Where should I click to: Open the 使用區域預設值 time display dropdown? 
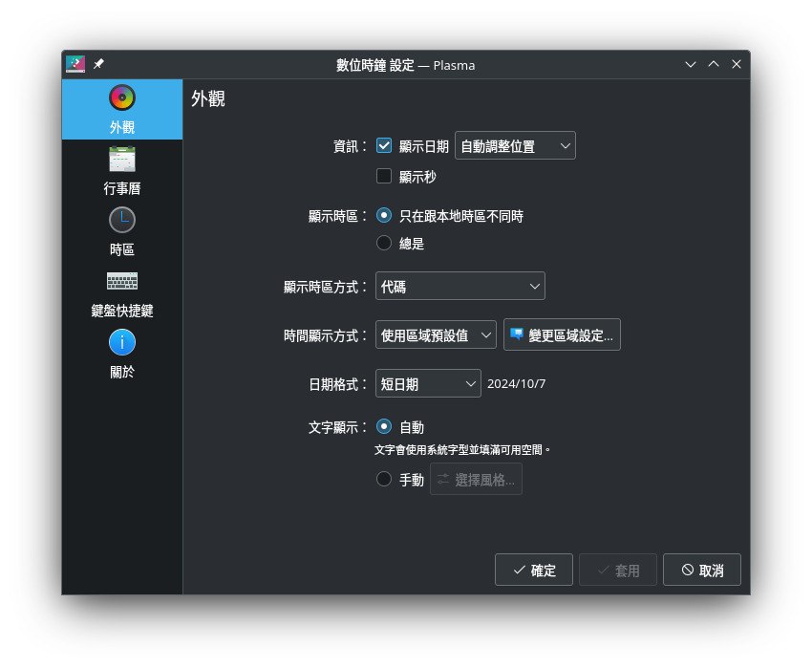[x=436, y=334]
